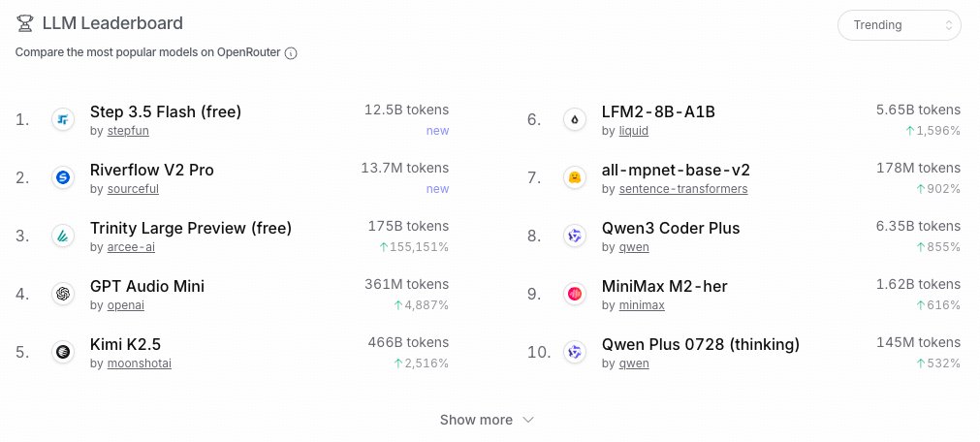
Task: Click the 13.7M tokens value
Action: (x=405, y=168)
